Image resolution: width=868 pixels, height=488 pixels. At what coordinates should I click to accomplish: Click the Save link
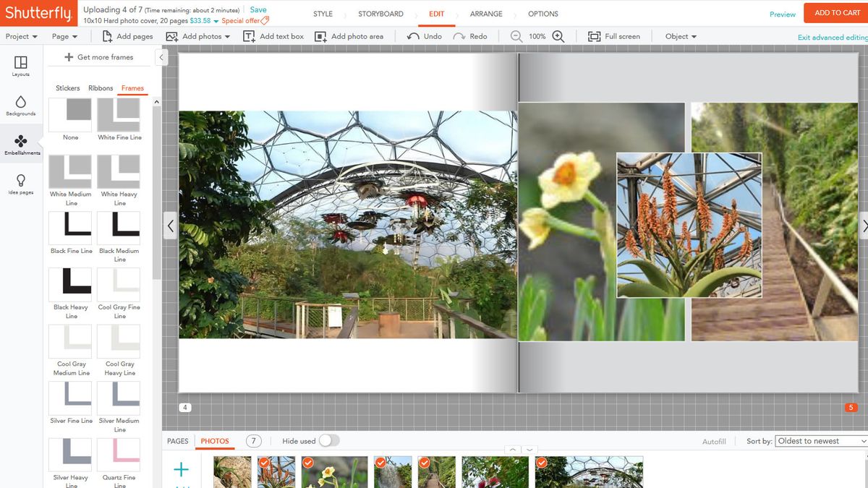[x=258, y=10]
